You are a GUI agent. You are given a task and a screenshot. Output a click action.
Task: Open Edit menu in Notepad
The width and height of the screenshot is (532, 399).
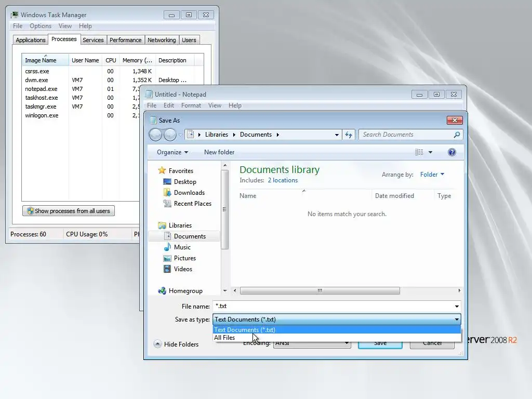pyautogui.click(x=169, y=105)
